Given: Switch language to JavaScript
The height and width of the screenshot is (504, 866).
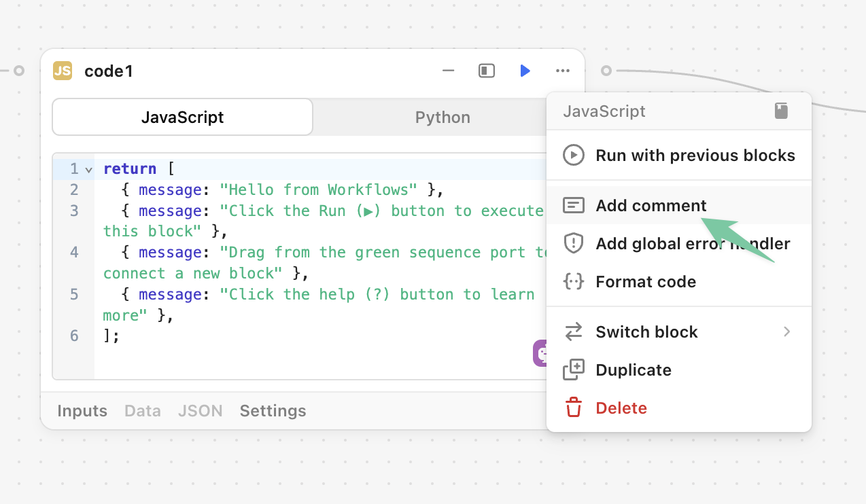Looking at the screenshot, I should [182, 118].
